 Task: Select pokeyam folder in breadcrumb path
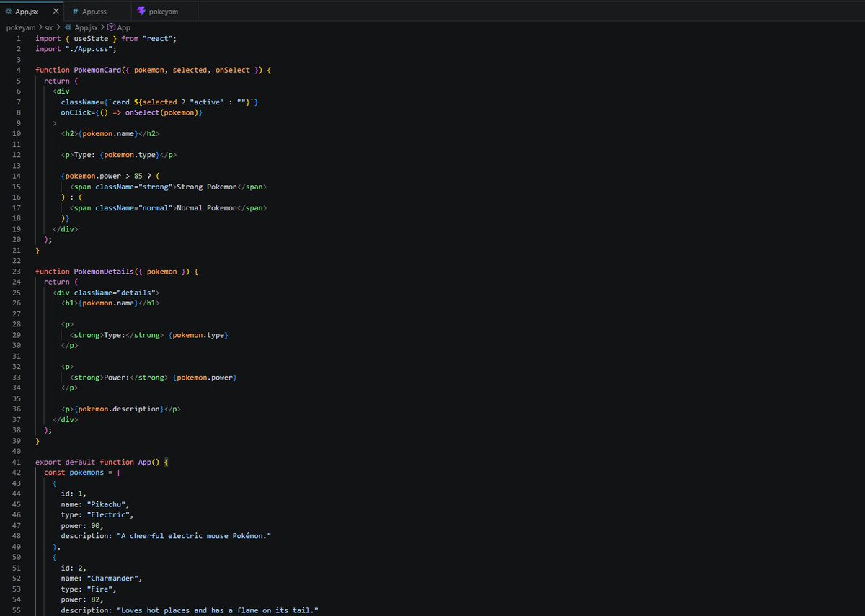21,27
